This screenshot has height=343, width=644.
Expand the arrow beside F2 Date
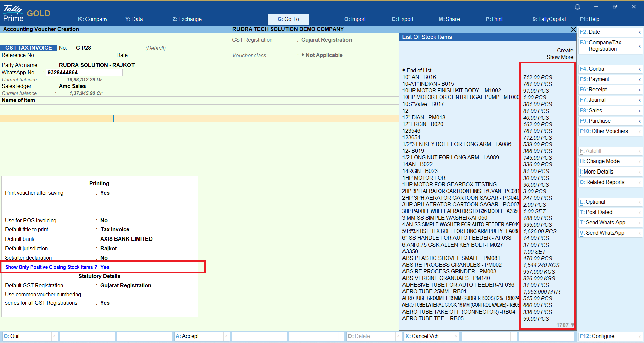coord(640,32)
